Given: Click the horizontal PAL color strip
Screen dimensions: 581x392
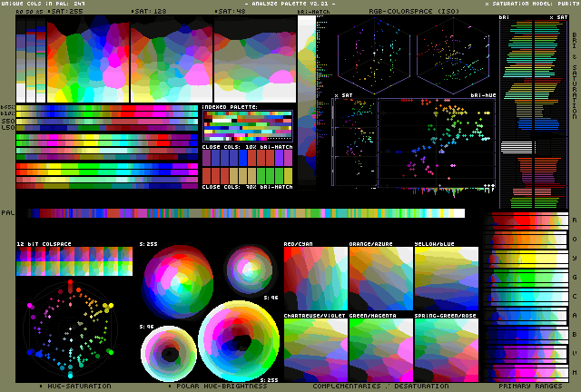Looking at the screenshot, I should [245, 213].
